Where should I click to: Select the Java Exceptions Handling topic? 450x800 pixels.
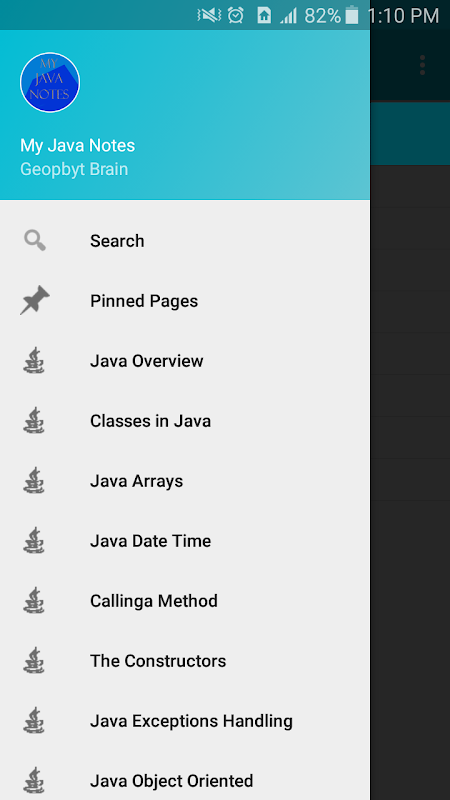185,721
